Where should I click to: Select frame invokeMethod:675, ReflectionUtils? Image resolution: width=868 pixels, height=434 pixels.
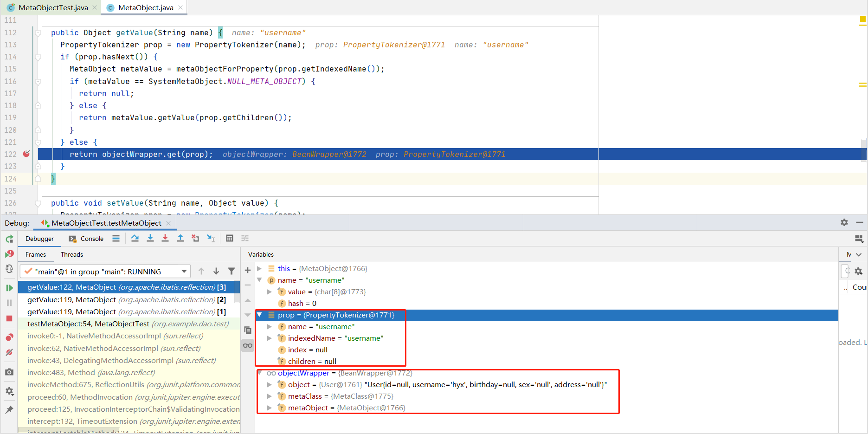coord(129,385)
